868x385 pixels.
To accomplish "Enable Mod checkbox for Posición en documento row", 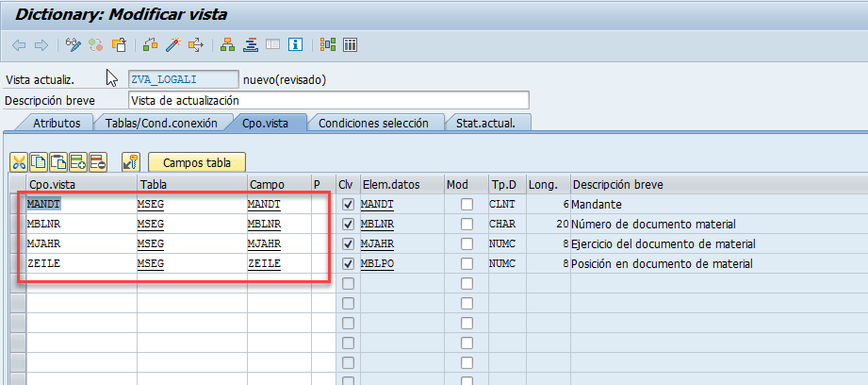I will tap(467, 263).
